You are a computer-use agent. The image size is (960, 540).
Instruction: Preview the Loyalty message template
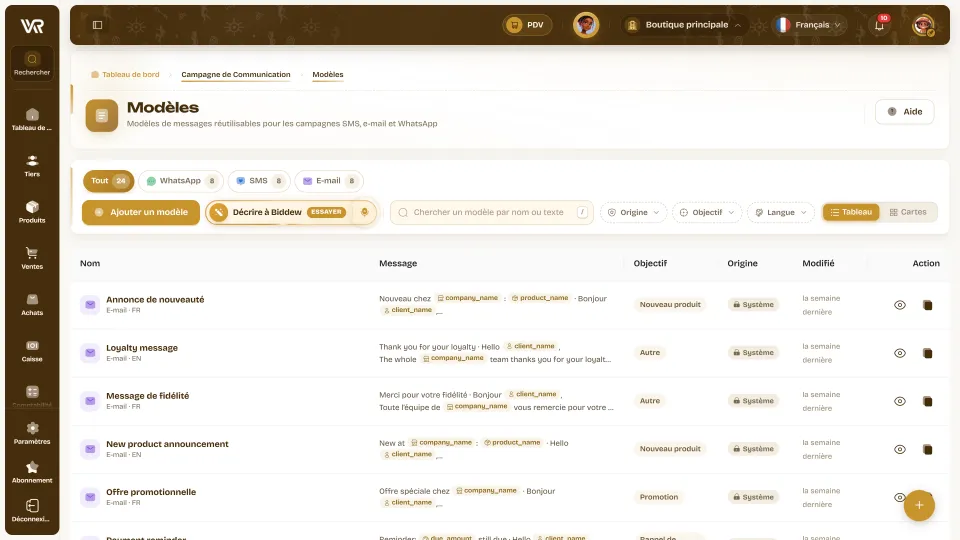pyautogui.click(x=899, y=353)
